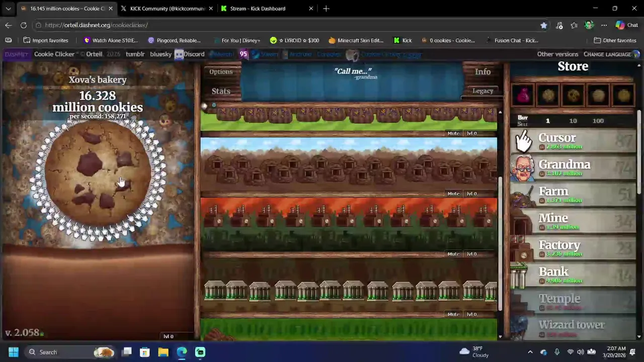Click the Edge icon in the taskbar

pyautogui.click(x=182, y=352)
